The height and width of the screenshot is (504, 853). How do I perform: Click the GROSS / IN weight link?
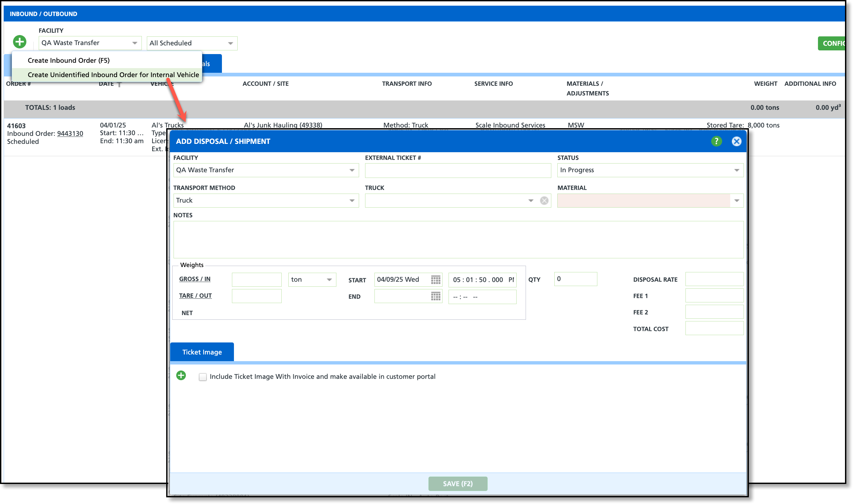coord(195,279)
